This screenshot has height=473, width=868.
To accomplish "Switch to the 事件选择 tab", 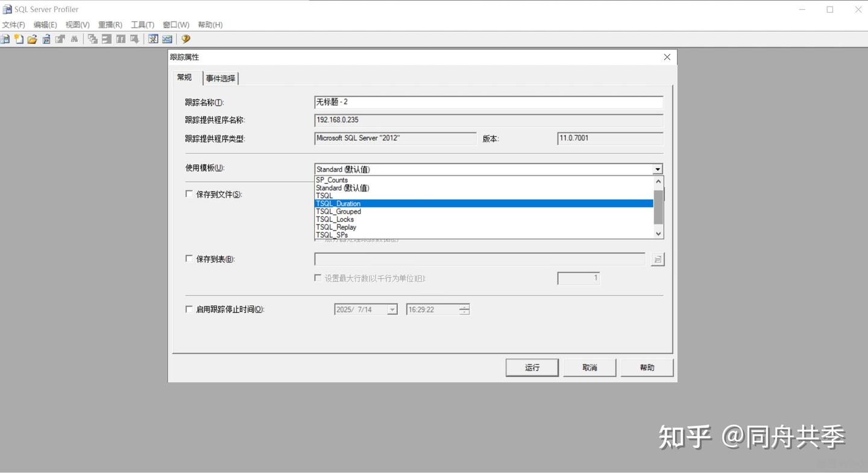I will 221,78.
